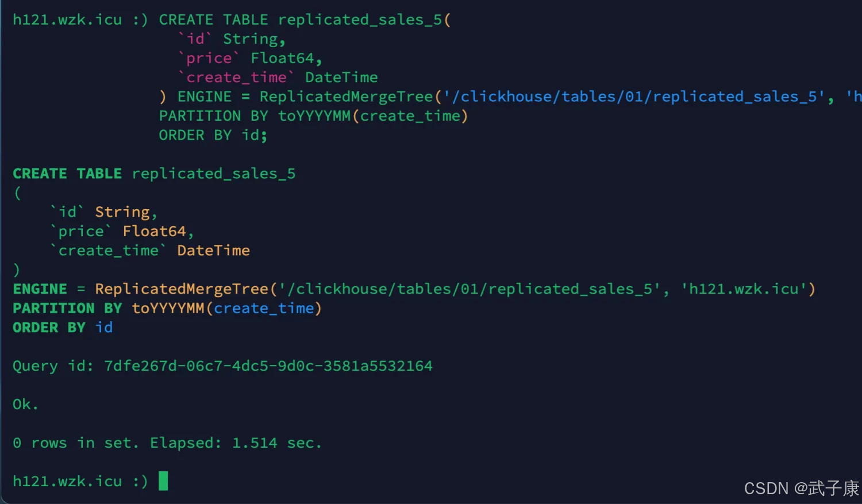Click the 'Ok.' result message
Screen dimensions: 862x504
pyautogui.click(x=25, y=405)
